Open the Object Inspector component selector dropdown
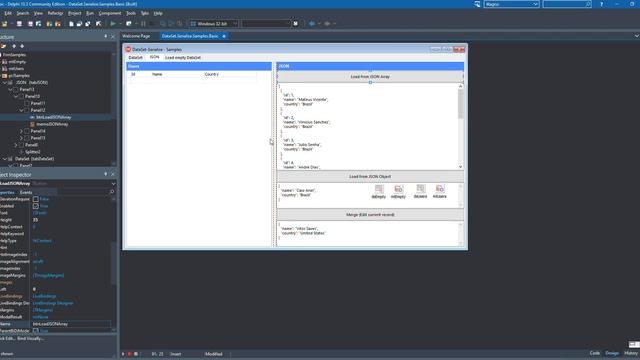This screenshot has width=640, height=360. (113, 184)
